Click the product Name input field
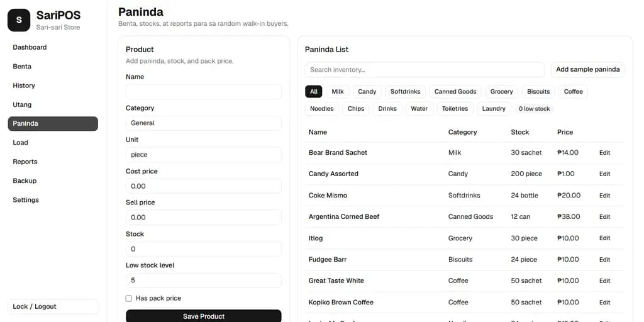This screenshot has width=644, height=322. coord(203,92)
